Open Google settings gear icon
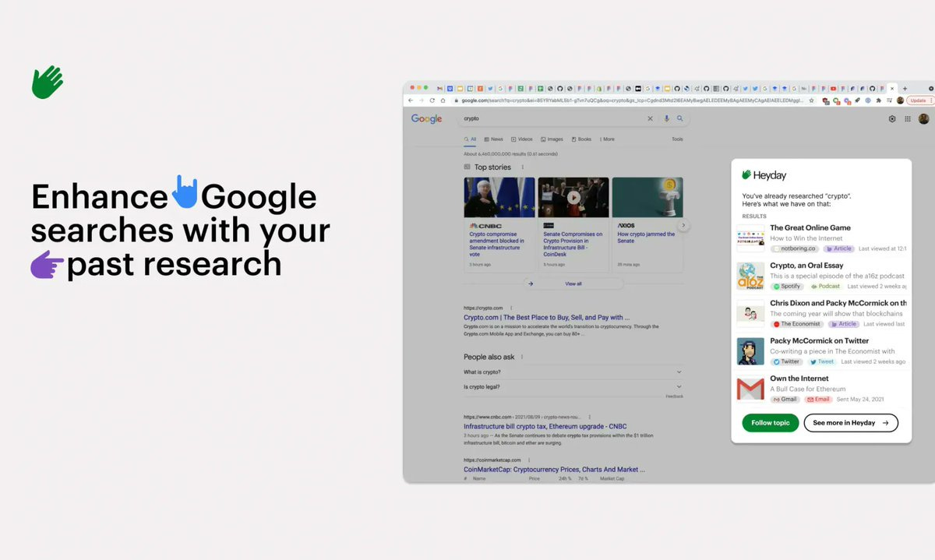Viewport: 935px width, 560px height. 892,119
